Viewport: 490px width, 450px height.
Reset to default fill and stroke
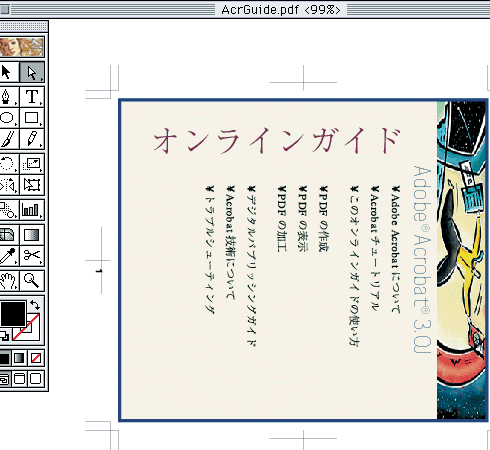(5, 336)
